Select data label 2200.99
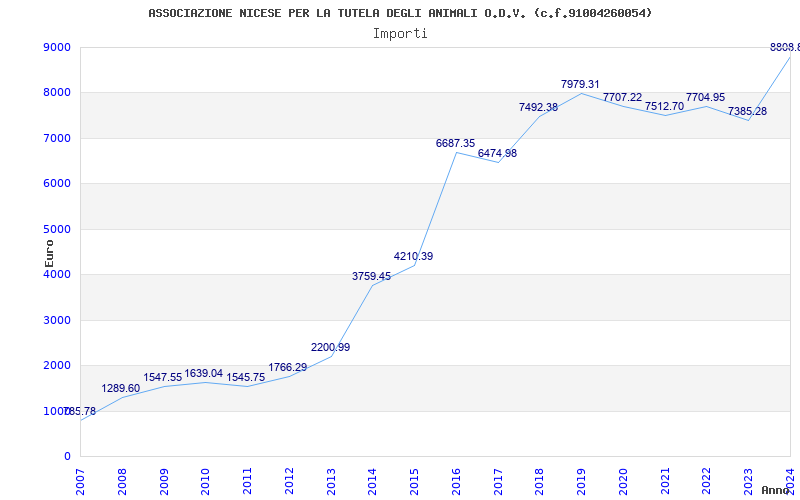 click(x=331, y=347)
